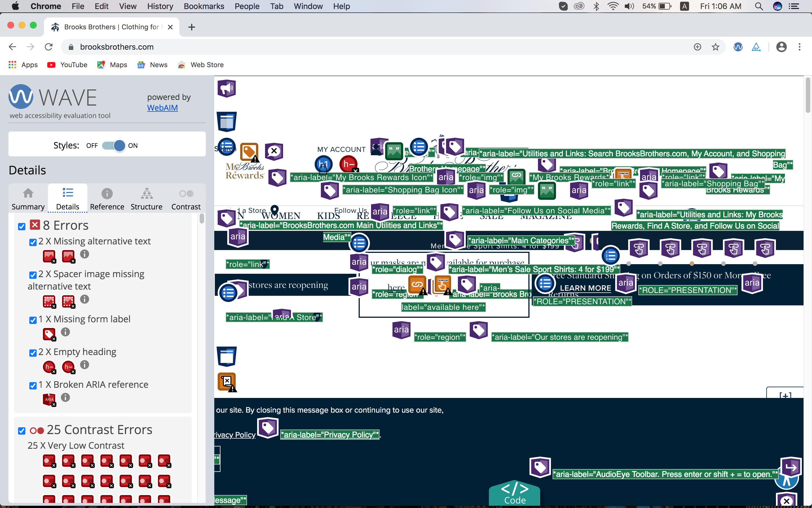Open the Code panel at page bottom
812x508 pixels.
515,494
